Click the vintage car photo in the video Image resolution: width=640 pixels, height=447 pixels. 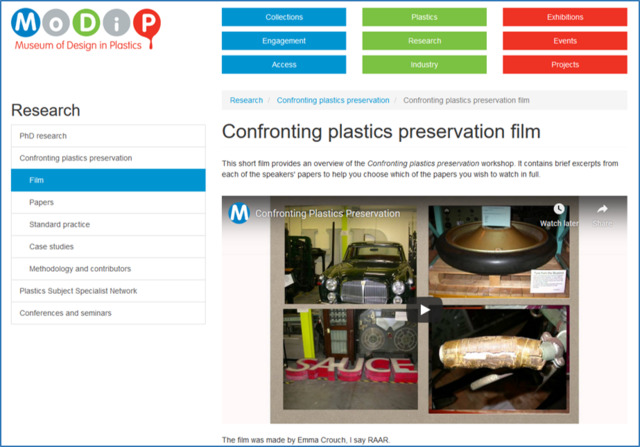[351, 255]
